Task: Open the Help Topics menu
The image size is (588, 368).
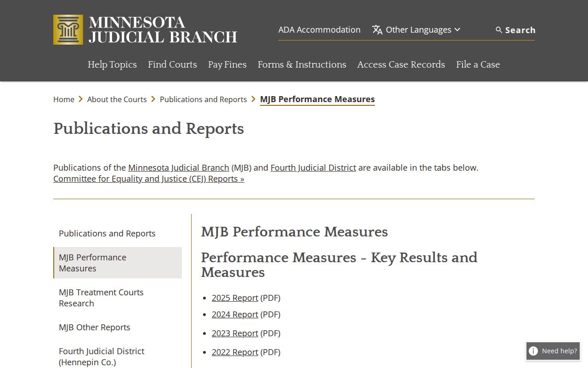Action: point(112,64)
